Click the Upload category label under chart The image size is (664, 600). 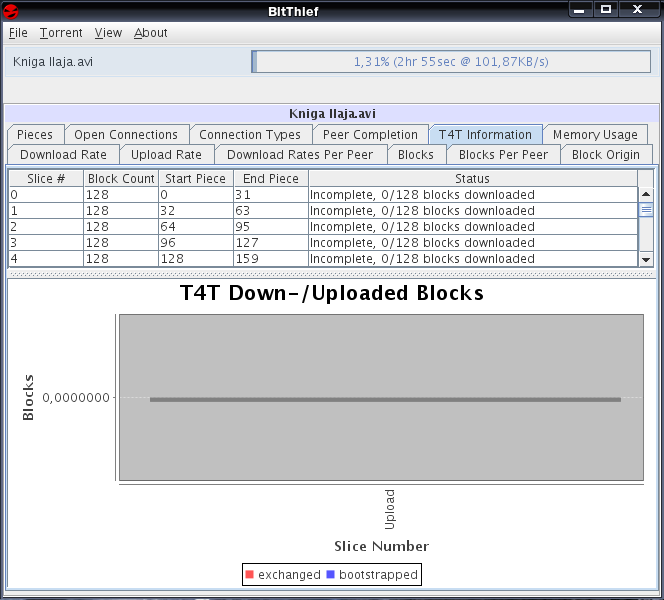[x=389, y=509]
